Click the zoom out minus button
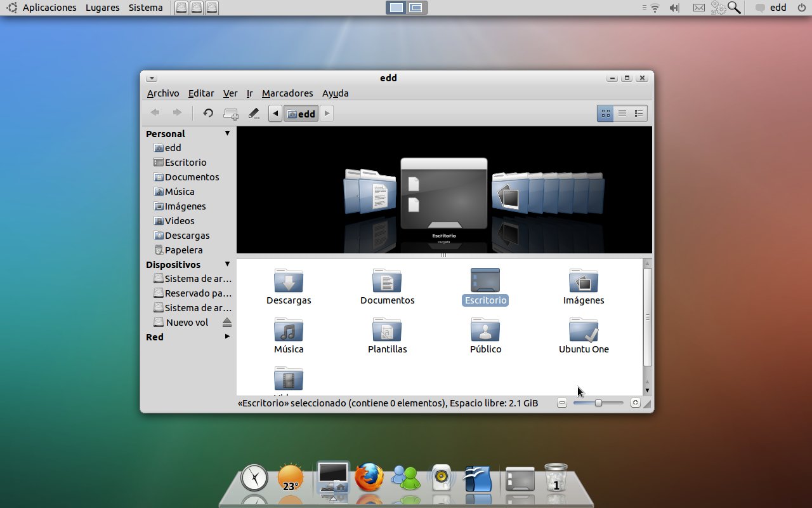 tap(562, 403)
